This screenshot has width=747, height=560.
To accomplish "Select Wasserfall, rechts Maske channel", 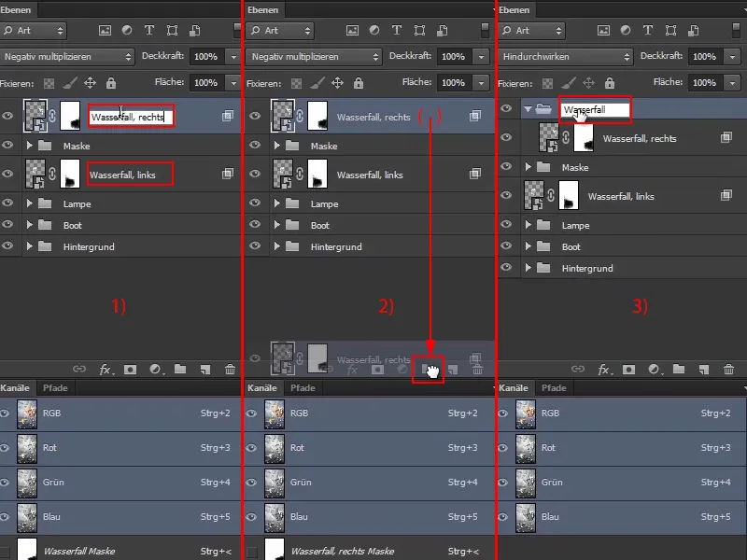I will pyautogui.click(x=370, y=549).
